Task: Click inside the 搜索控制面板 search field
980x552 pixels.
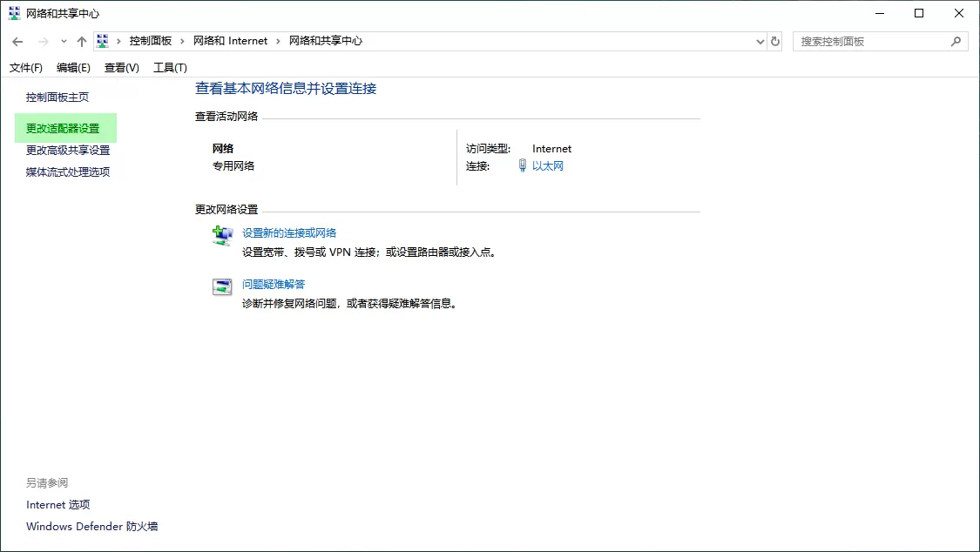Action: (871, 41)
